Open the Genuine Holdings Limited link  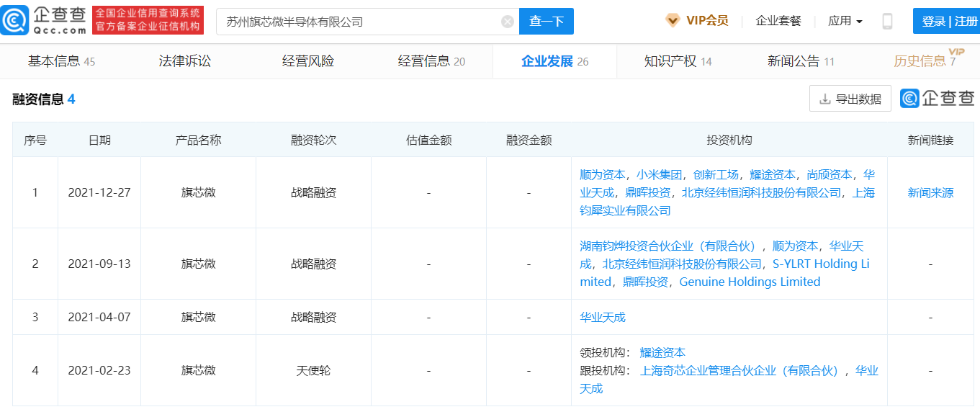point(750,282)
